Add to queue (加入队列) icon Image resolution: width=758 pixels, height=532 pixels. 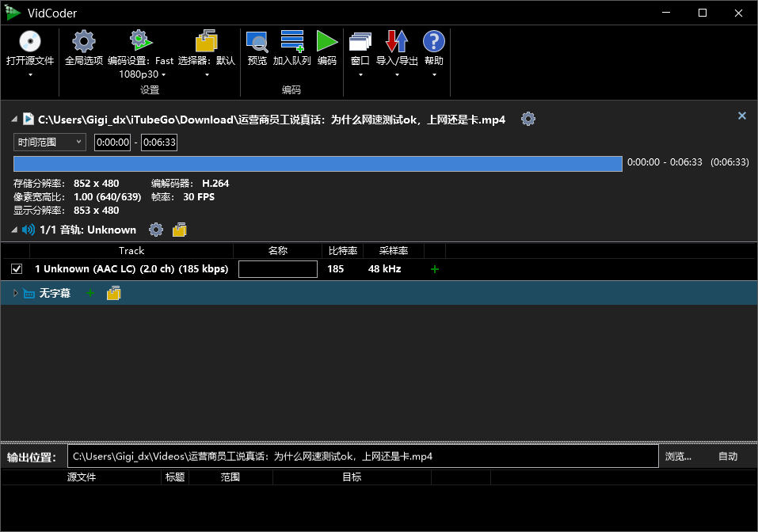pos(292,41)
